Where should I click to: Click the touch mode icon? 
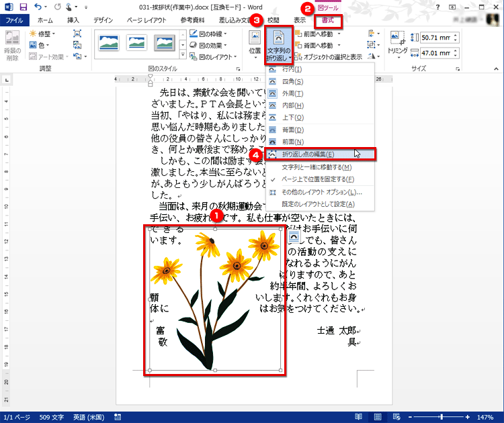coord(69,7)
